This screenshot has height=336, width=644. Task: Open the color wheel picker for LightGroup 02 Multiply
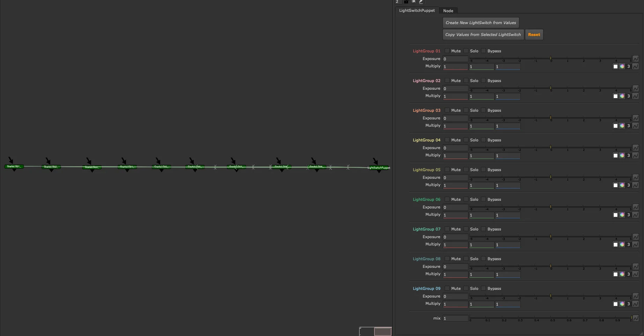(x=622, y=96)
